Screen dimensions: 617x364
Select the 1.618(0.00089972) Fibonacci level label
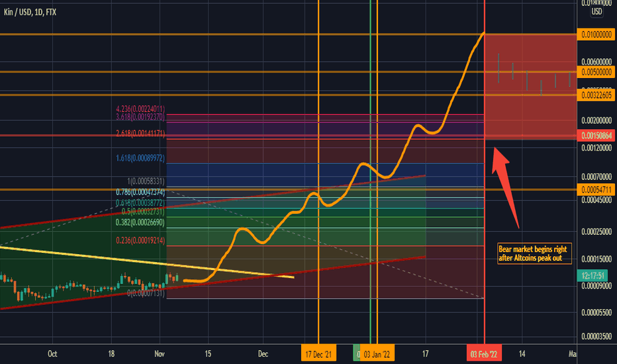pos(140,158)
